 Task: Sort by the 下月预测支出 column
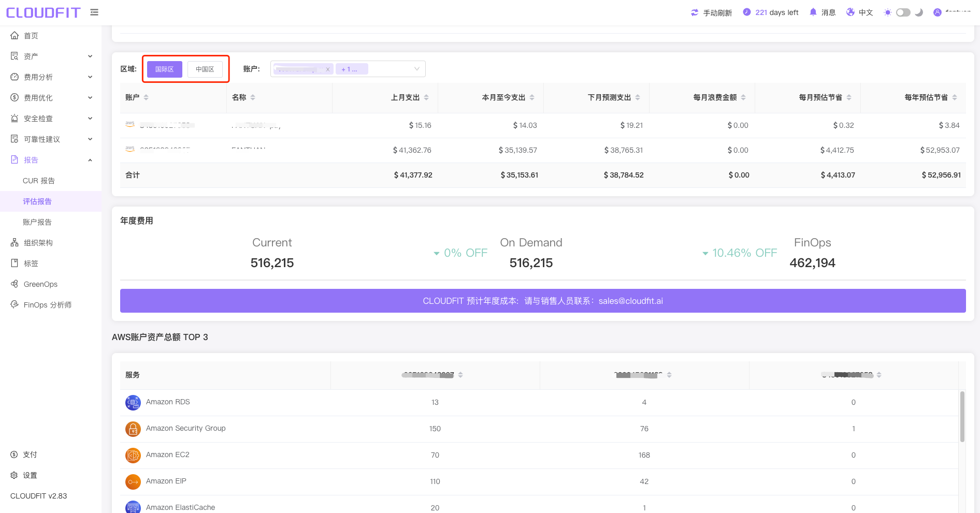638,97
